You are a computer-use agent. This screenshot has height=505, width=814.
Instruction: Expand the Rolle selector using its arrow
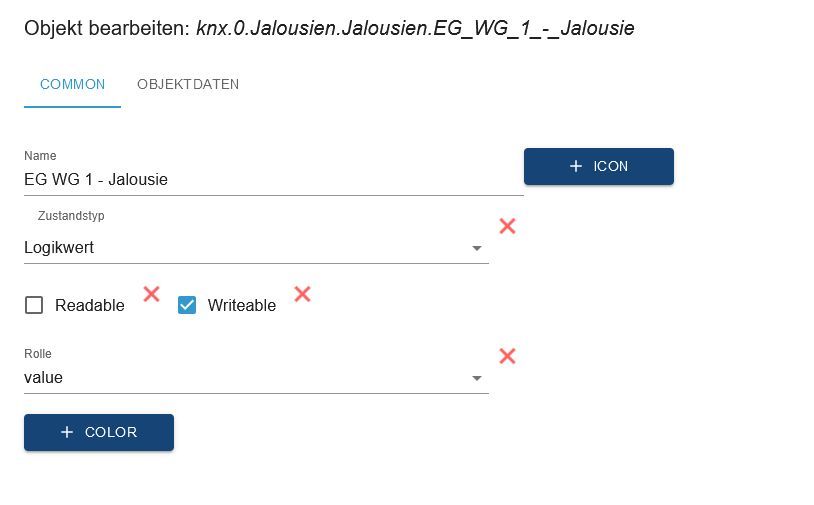[x=477, y=378]
